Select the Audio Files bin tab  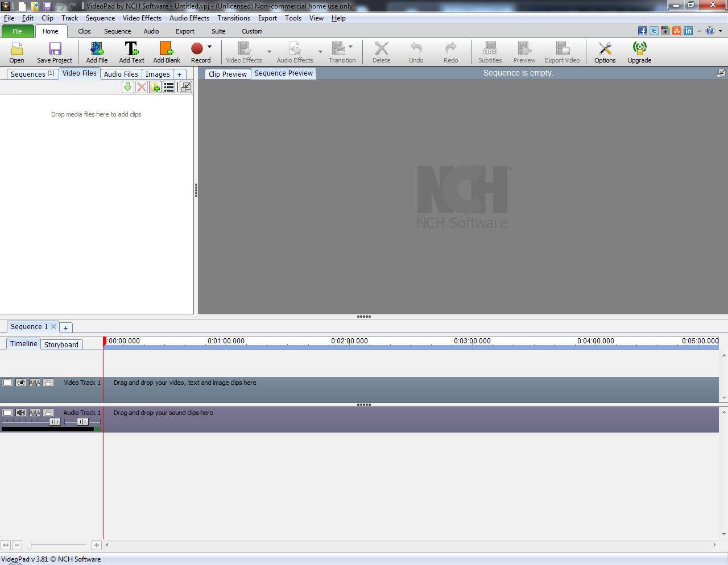tap(121, 74)
